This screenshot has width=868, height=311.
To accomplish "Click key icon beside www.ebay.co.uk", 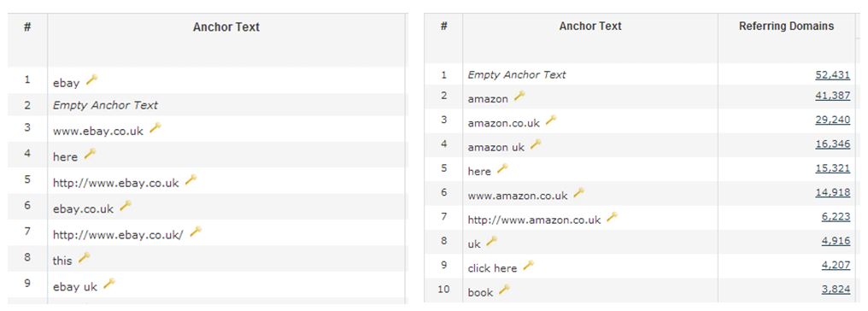I will pos(155,128).
